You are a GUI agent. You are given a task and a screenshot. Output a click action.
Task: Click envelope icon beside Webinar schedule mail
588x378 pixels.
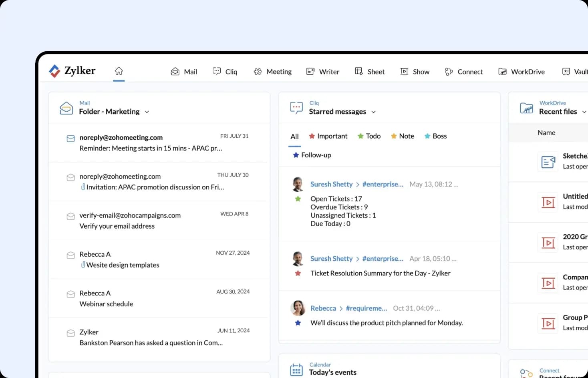tap(70, 294)
